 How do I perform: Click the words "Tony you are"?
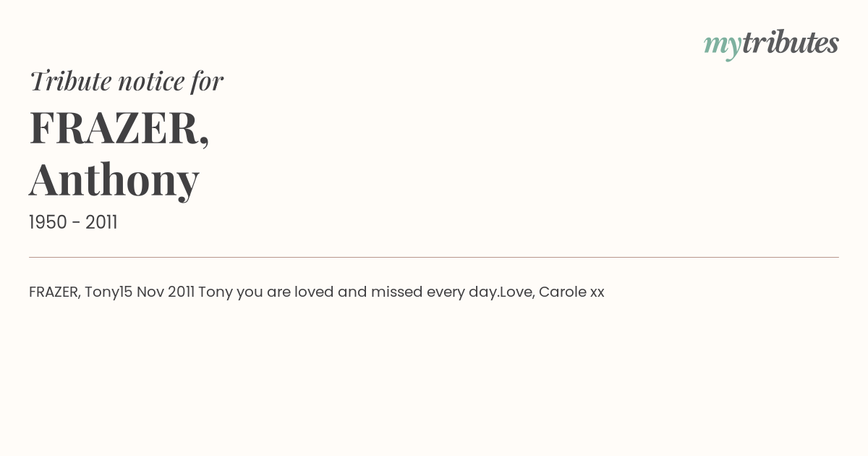pyautogui.click(x=241, y=292)
